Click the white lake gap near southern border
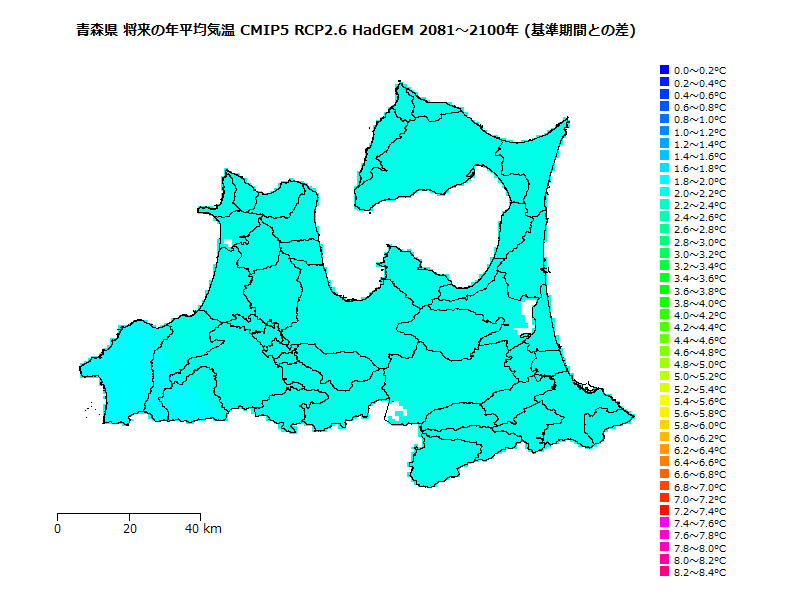 pyautogui.click(x=398, y=410)
